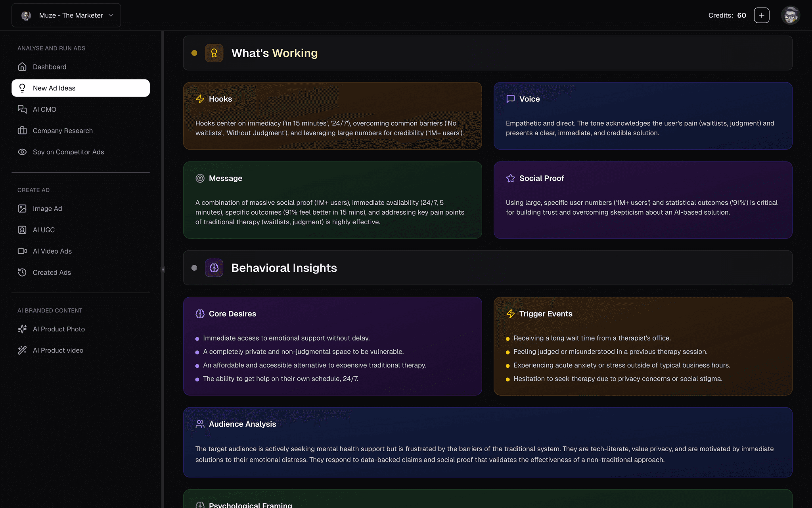Click the Audience Analysis card
812x508 pixels.
pos(487,442)
